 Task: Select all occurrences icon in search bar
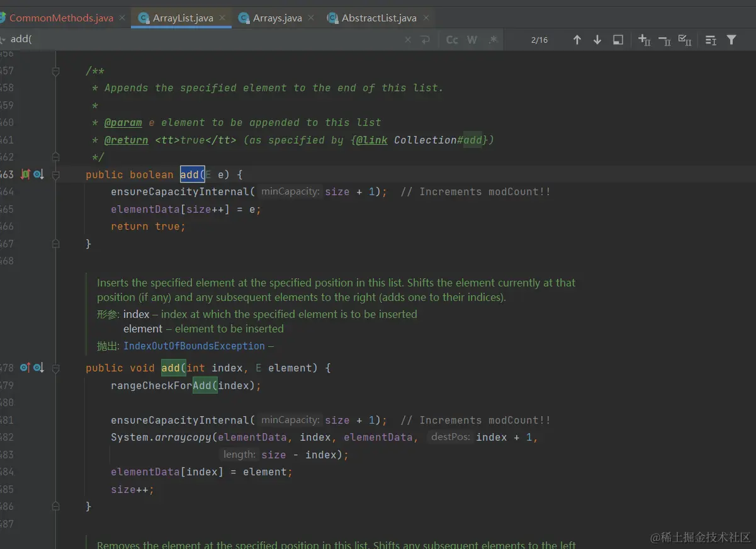pyautogui.click(x=685, y=40)
